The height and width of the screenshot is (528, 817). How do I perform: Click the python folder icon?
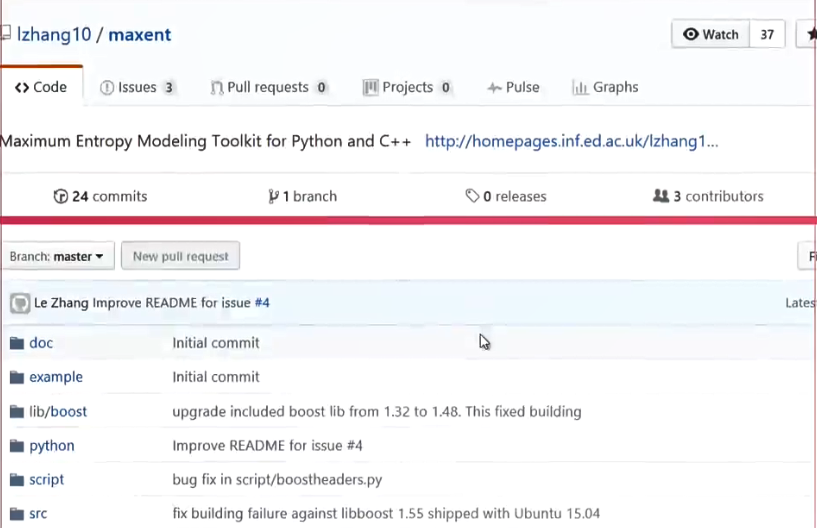coord(17,446)
